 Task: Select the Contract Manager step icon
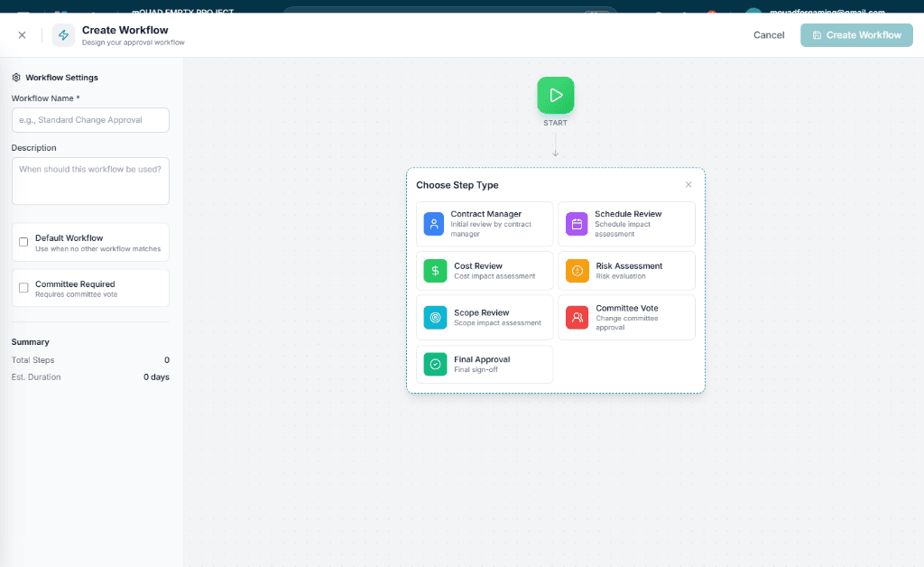pos(434,224)
